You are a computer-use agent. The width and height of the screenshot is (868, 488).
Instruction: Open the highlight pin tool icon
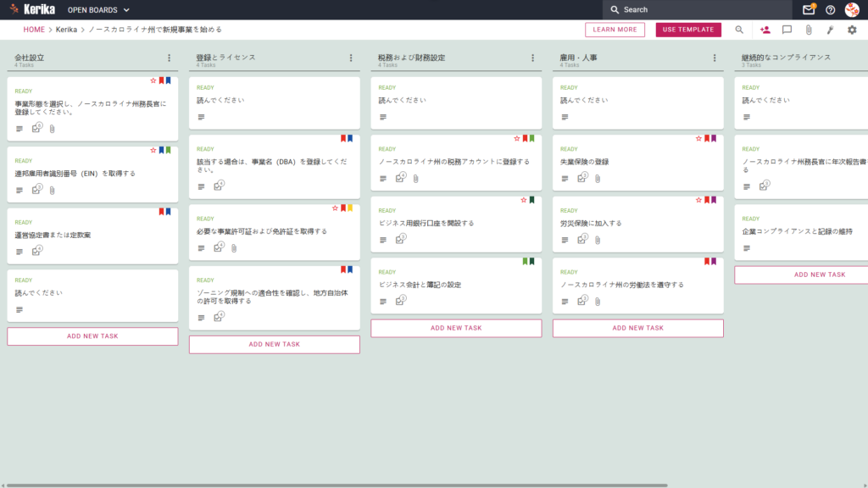tap(831, 30)
